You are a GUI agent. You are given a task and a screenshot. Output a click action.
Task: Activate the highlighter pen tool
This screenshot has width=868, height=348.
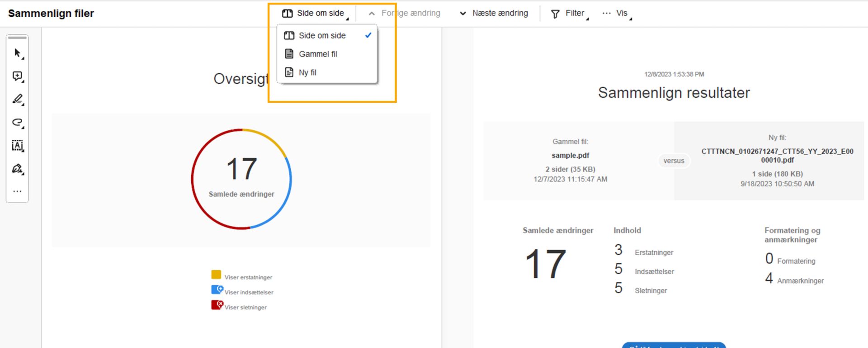[18, 100]
